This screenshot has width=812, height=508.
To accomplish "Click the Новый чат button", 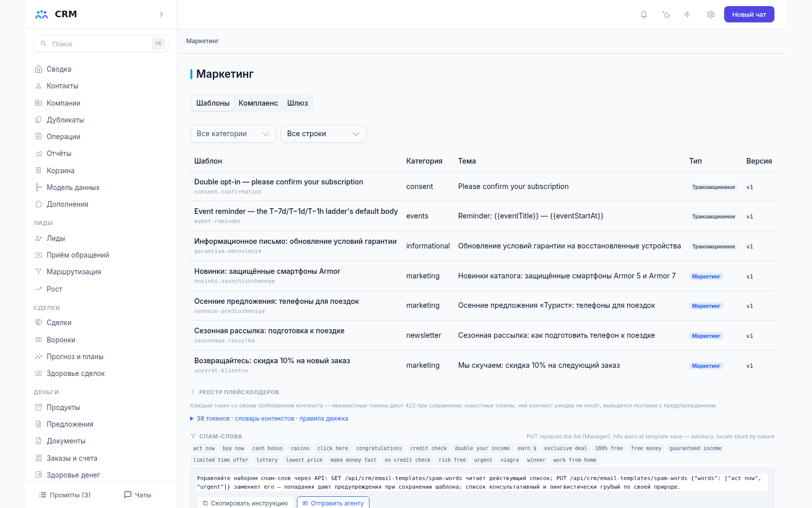I will click(x=749, y=14).
